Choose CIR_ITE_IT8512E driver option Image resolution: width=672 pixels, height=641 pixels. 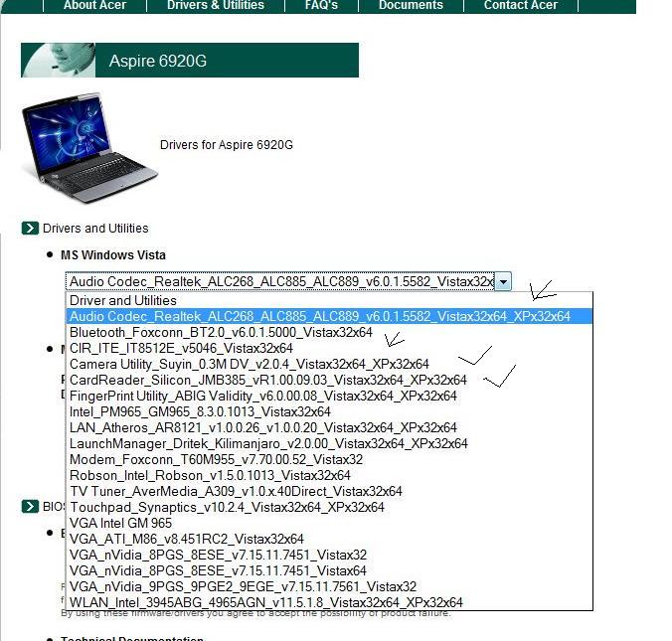[329, 348]
